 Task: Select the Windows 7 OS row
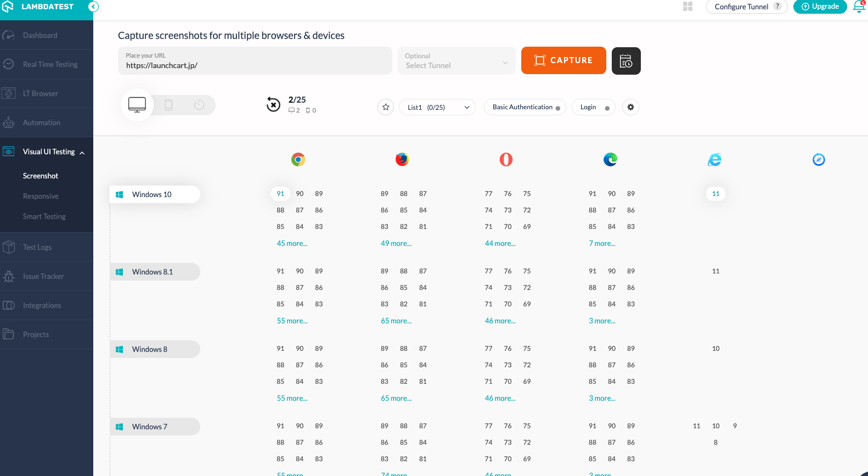tap(155, 427)
